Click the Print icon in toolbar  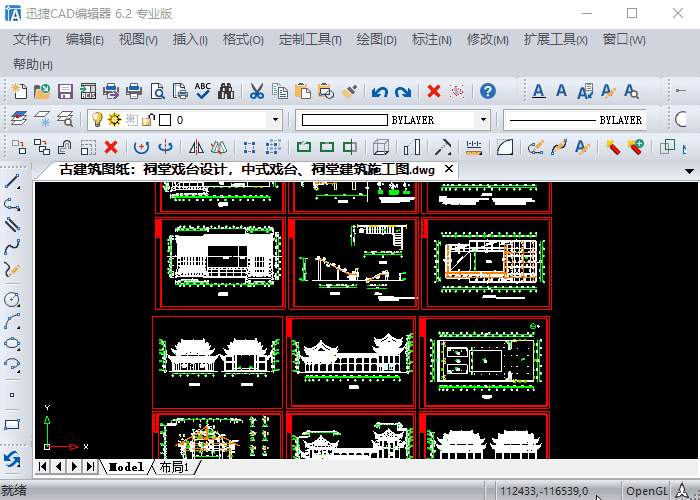(134, 92)
